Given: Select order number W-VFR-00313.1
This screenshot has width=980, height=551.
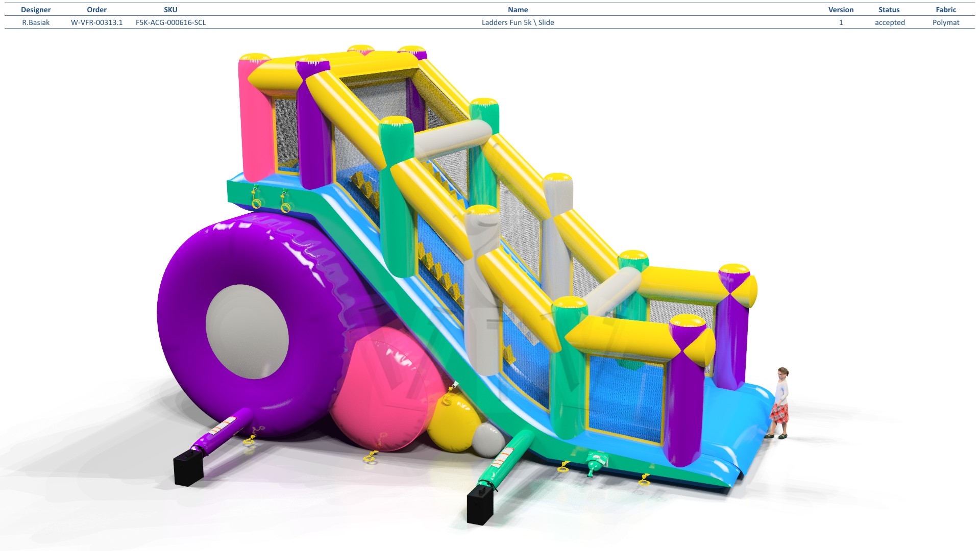Looking at the screenshot, I should pyautogui.click(x=96, y=22).
